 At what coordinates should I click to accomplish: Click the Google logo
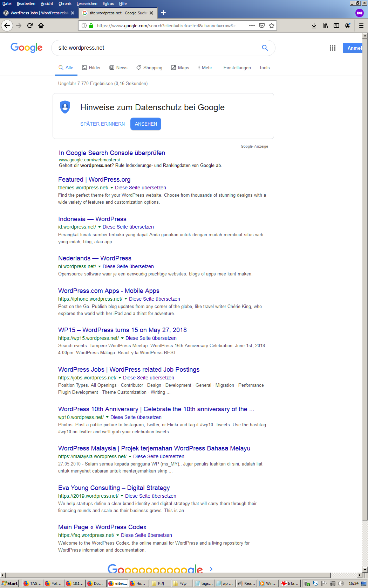click(x=27, y=48)
